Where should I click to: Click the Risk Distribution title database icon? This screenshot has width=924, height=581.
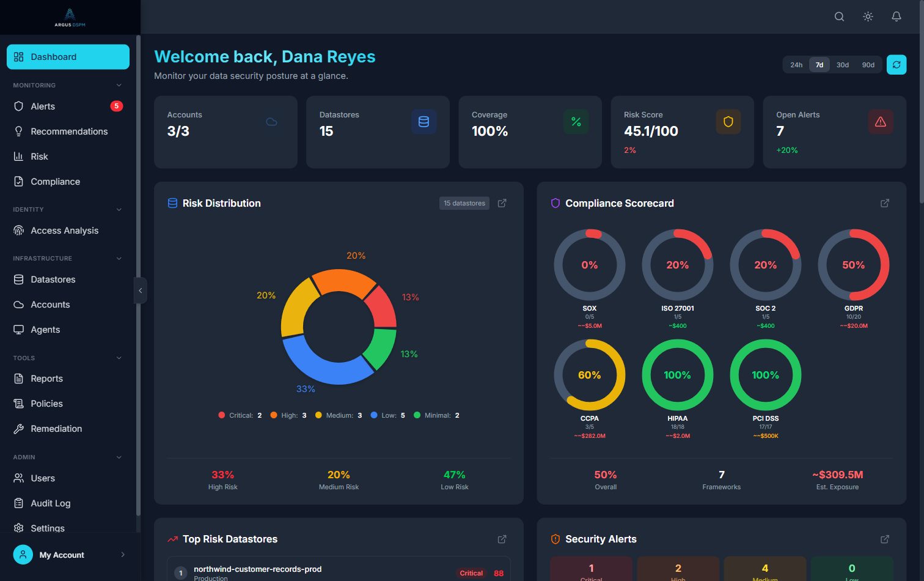point(172,203)
